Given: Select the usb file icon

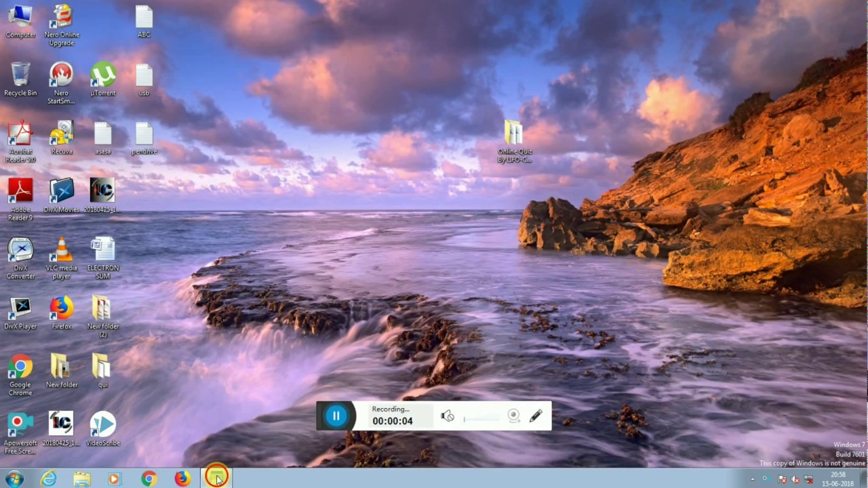Looking at the screenshot, I should (x=144, y=80).
